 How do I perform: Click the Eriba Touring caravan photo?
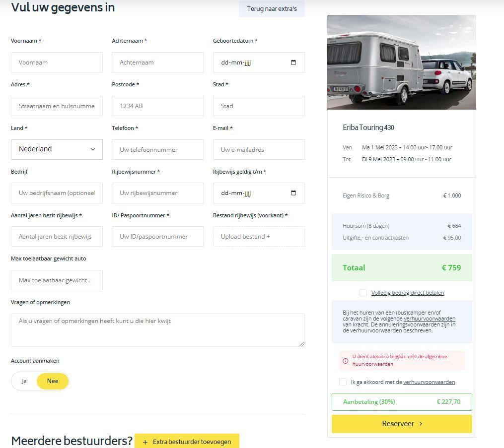point(402,63)
